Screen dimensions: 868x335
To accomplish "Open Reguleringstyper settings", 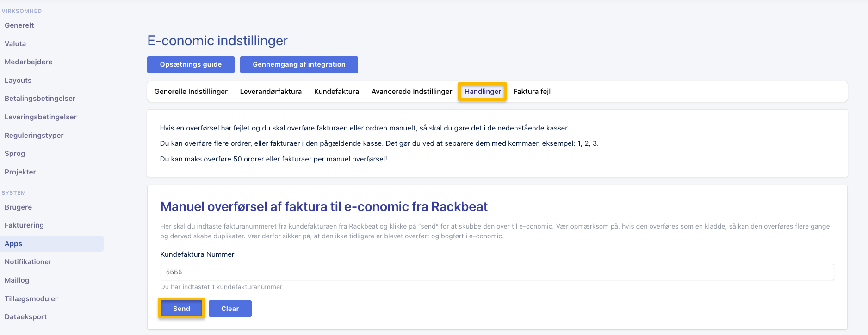I will 34,136.
